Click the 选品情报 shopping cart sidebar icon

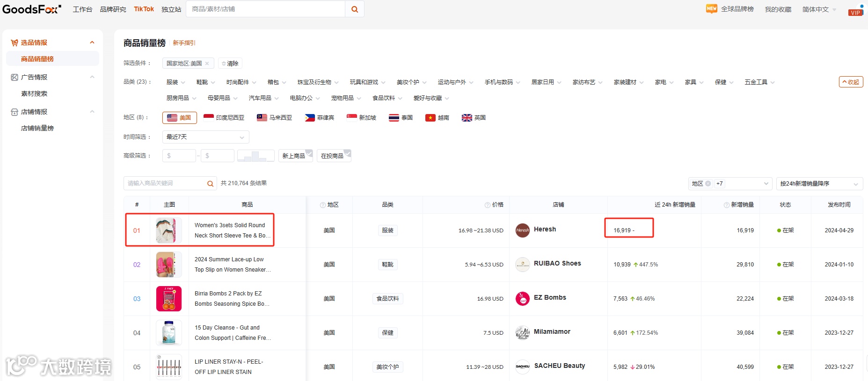15,43
